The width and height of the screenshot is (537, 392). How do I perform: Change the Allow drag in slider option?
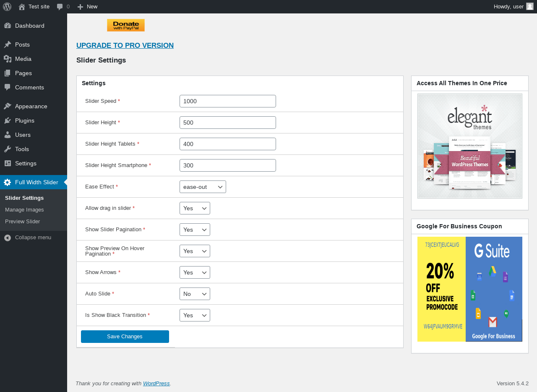click(x=195, y=208)
